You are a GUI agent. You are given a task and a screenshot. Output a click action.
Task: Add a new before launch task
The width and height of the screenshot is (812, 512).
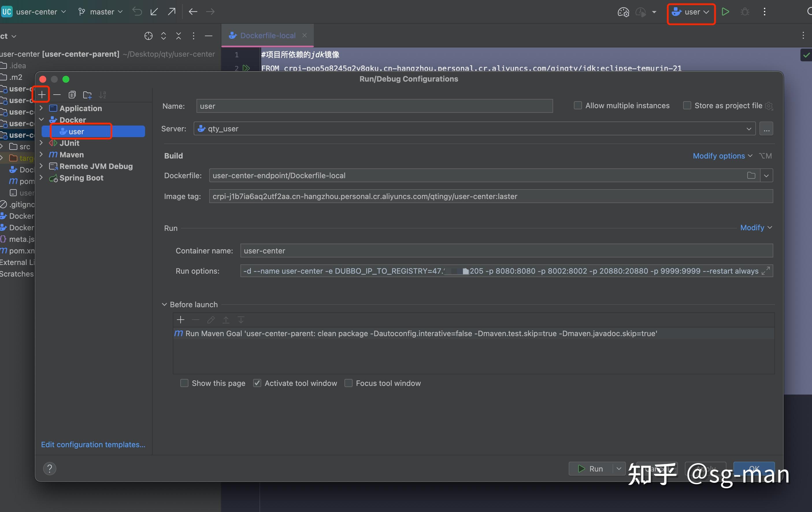[x=181, y=320]
